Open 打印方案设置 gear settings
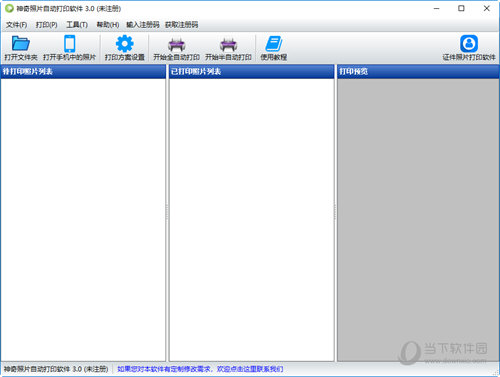500x377 pixels. pos(125,48)
